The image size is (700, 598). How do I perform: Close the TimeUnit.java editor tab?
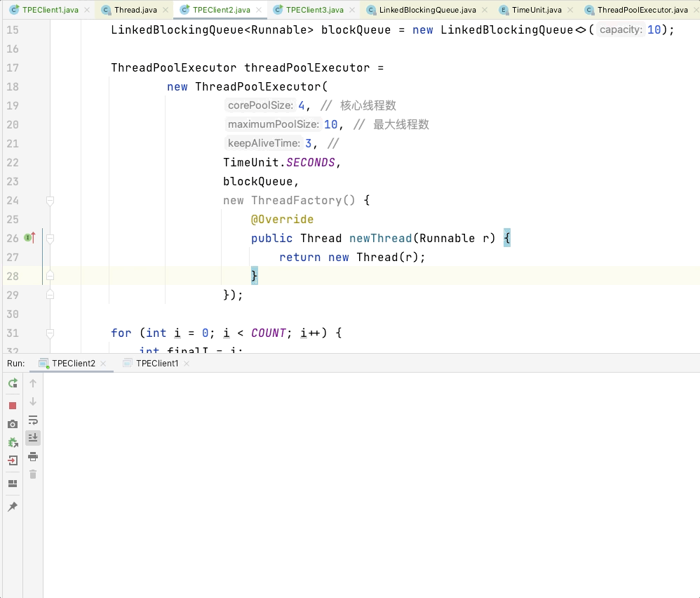point(570,10)
